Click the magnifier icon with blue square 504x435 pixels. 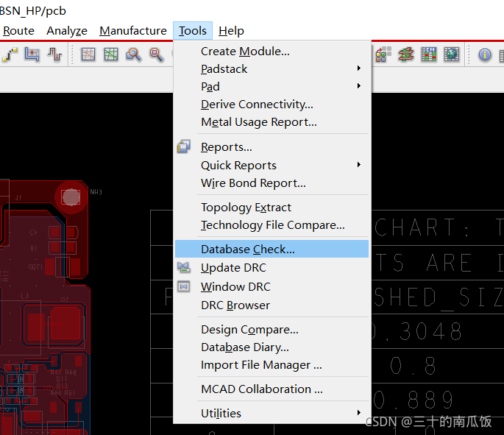pyautogui.click(x=133, y=54)
